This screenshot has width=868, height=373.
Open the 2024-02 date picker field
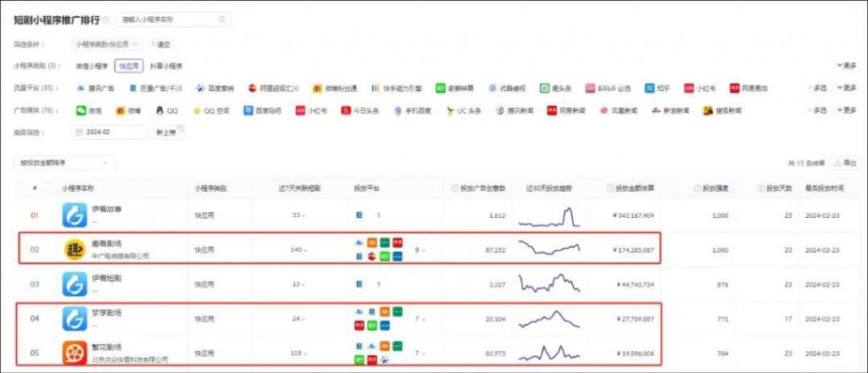[x=109, y=133]
